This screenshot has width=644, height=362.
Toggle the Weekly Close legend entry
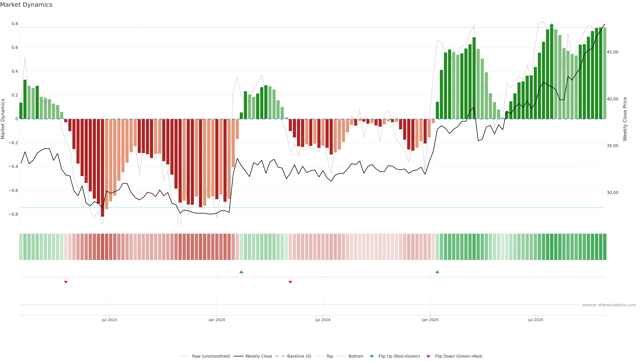tap(258, 356)
